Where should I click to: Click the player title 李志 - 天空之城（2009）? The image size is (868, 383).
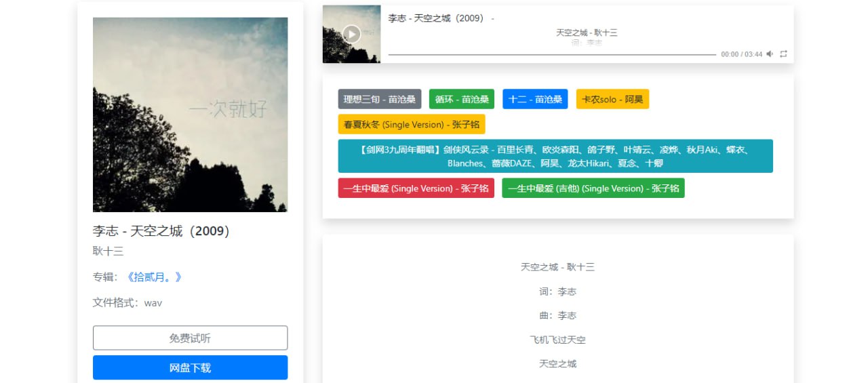[436, 18]
